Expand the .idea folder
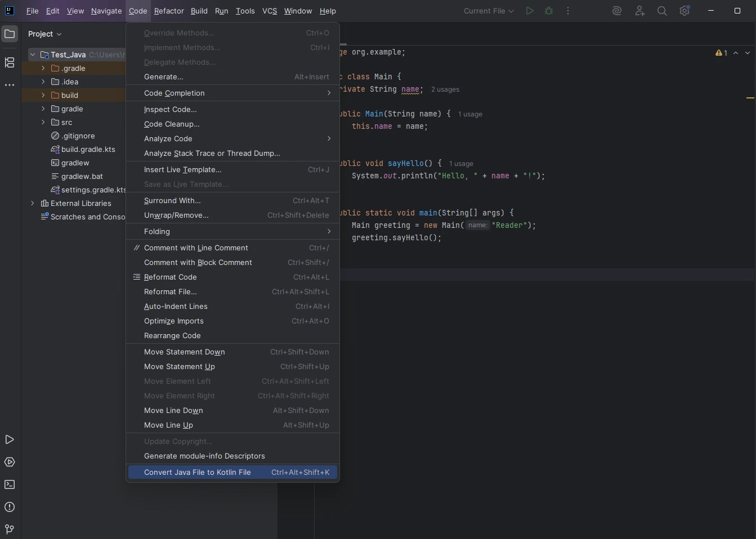 (x=43, y=82)
